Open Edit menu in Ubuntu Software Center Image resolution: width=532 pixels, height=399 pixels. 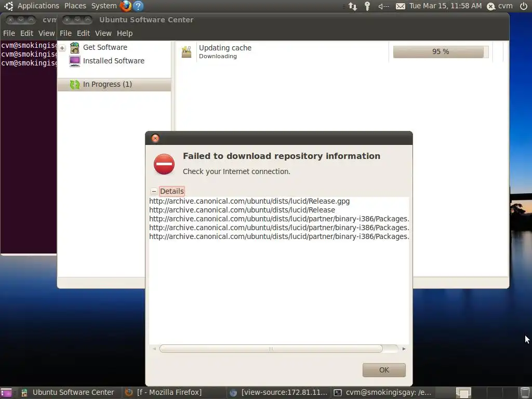(83, 33)
